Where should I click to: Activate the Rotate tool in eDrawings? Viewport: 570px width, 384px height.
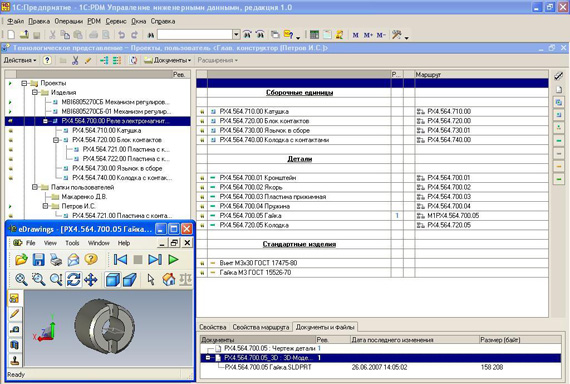pyautogui.click(x=73, y=279)
